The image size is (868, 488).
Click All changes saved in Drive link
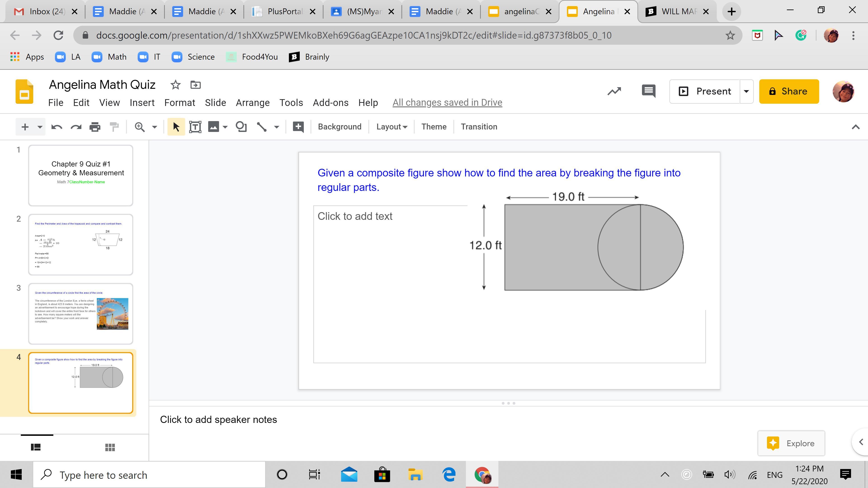click(x=447, y=103)
